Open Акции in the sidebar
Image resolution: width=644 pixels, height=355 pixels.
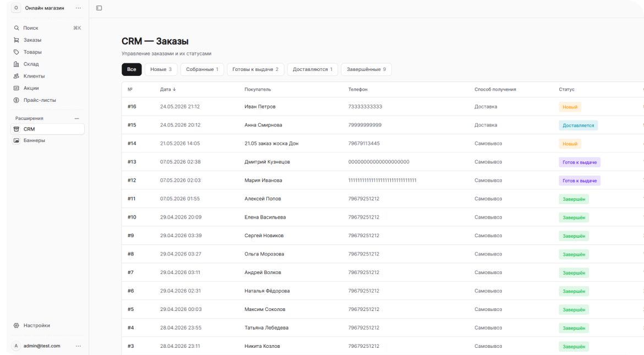click(x=47, y=88)
